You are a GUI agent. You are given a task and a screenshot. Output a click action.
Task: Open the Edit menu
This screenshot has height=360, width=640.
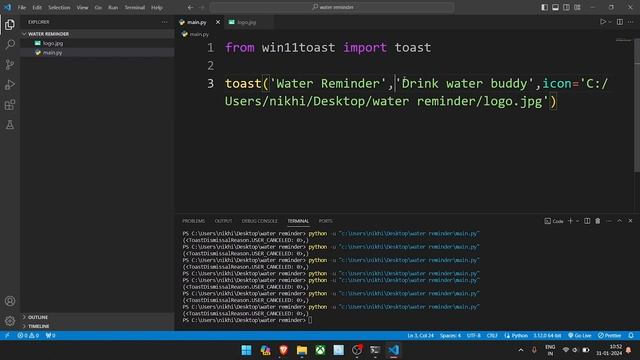(37, 7)
